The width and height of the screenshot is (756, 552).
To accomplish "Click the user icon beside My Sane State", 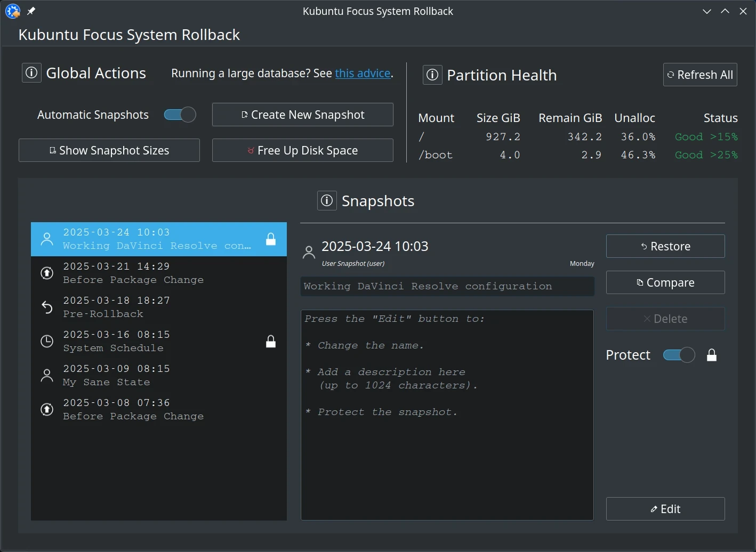I will [47, 375].
